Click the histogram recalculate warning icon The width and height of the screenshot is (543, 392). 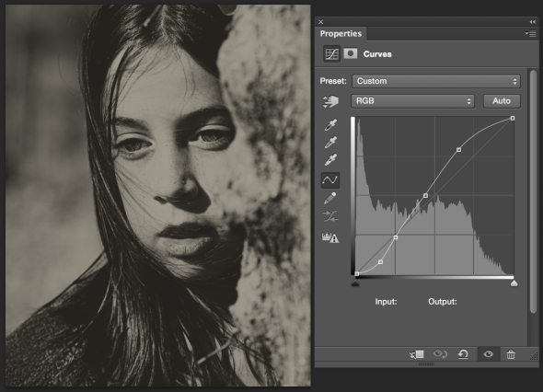330,237
